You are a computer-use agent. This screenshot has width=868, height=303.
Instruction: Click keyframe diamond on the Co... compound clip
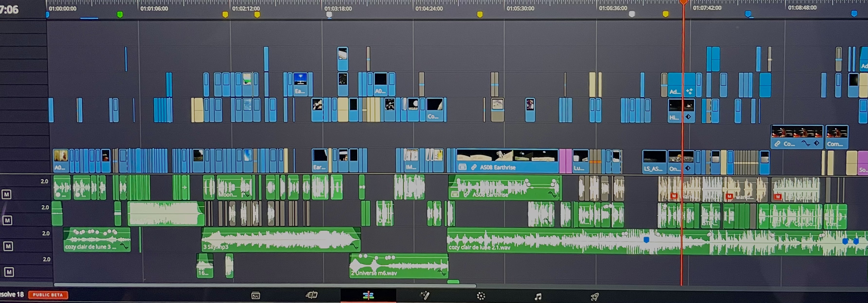816,143
